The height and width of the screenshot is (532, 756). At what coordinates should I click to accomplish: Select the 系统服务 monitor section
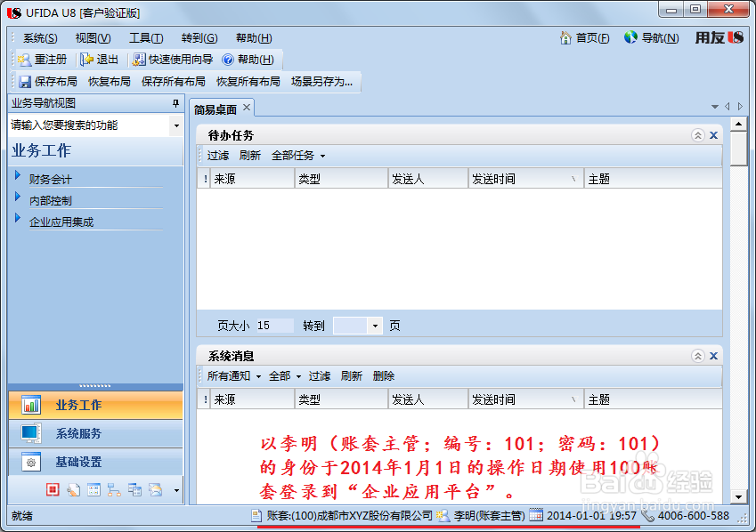click(x=95, y=433)
